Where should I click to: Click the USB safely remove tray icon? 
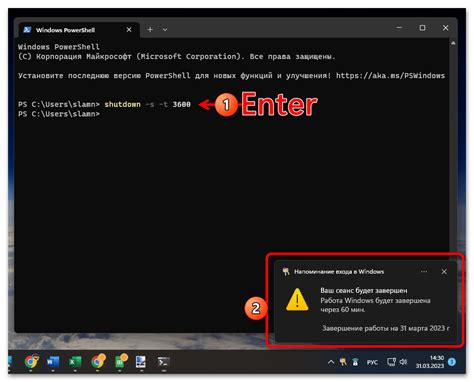tap(355, 362)
